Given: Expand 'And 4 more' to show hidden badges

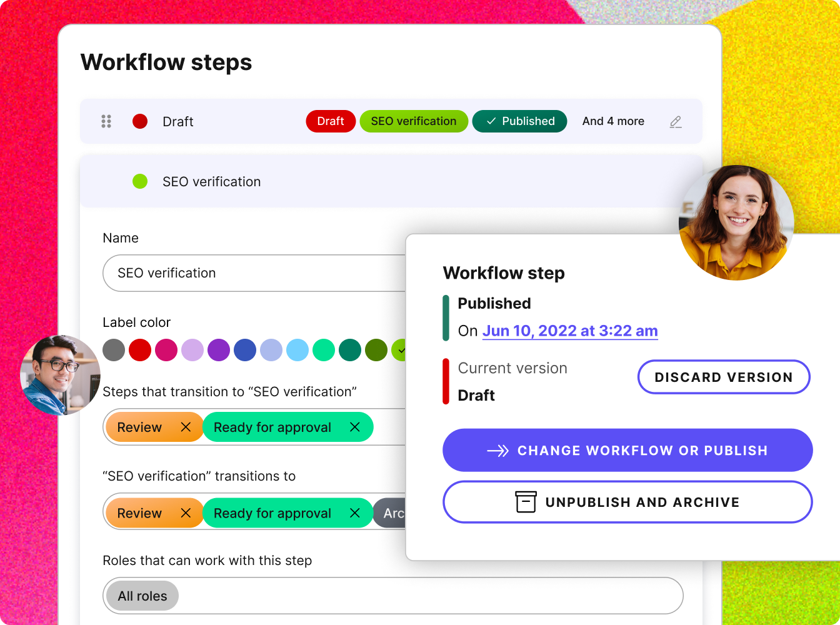Looking at the screenshot, I should [612, 121].
